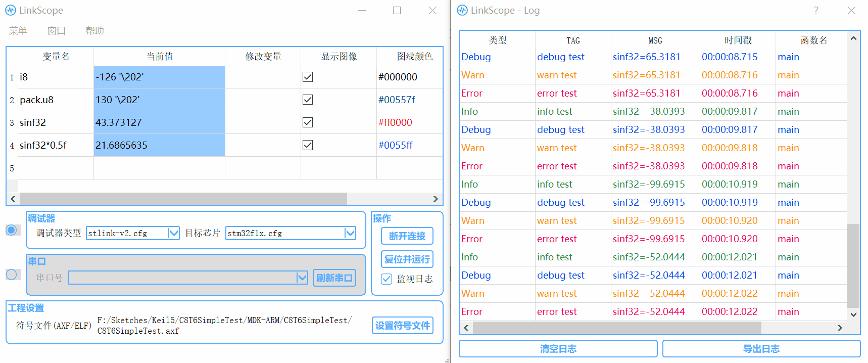Click current value 21.6865635
The height and width of the screenshot is (363, 868).
[x=159, y=145]
